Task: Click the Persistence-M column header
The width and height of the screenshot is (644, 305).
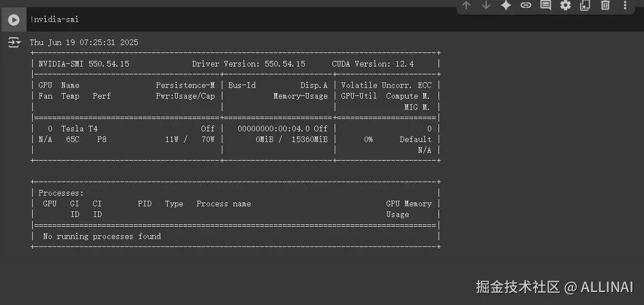Action: point(185,85)
